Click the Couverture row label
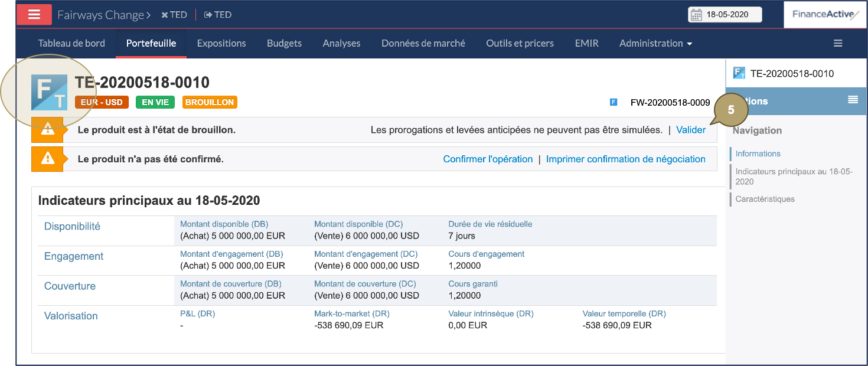This screenshot has height=366, width=868. 70,286
